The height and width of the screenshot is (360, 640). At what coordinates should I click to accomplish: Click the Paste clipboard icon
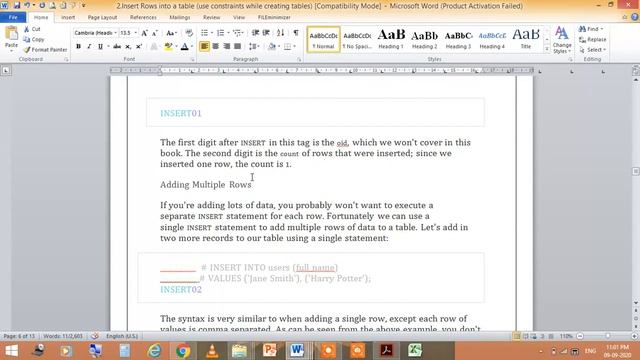pos(11,34)
